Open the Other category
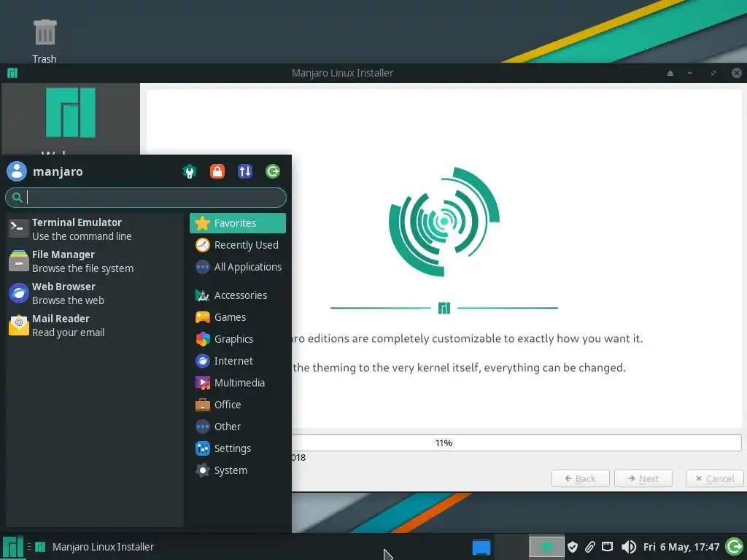 point(238,427)
